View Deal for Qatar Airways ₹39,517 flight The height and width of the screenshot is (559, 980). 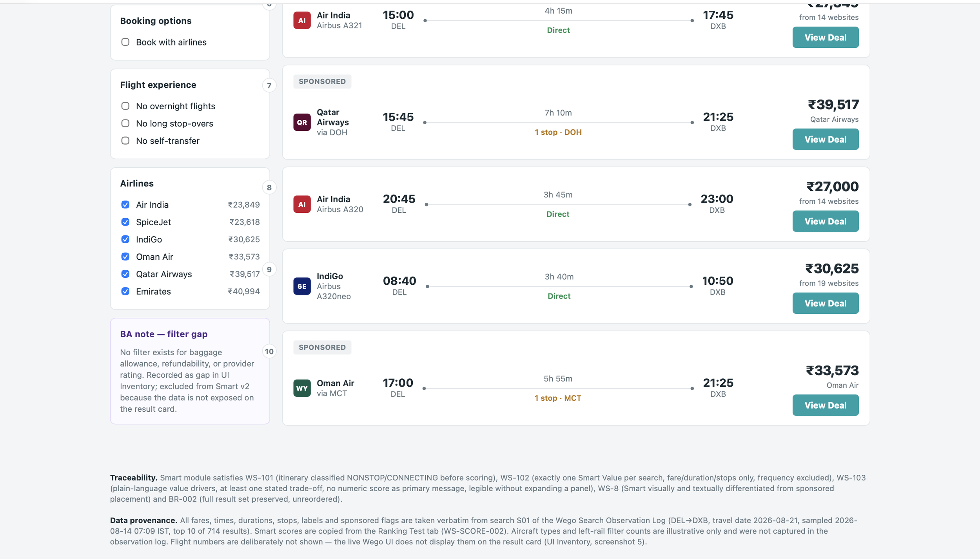point(825,139)
